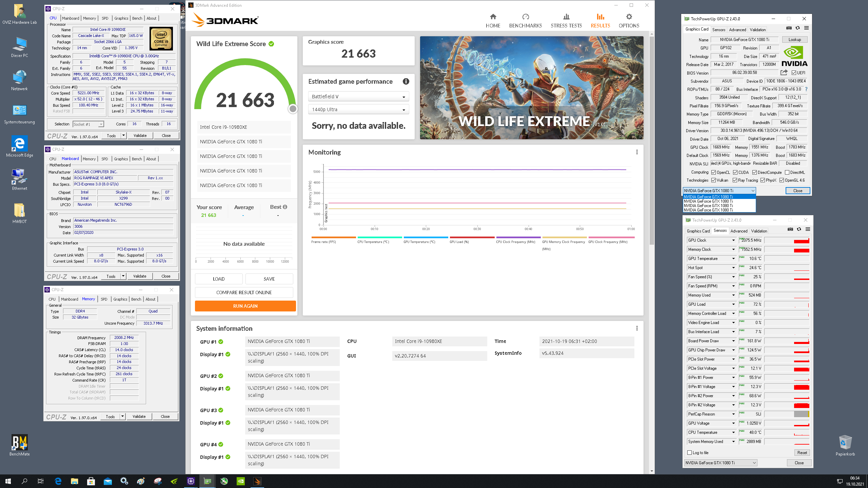868x488 pixels.
Task: Click the Wild Life Extreme banner image
Action: pyautogui.click(x=531, y=88)
